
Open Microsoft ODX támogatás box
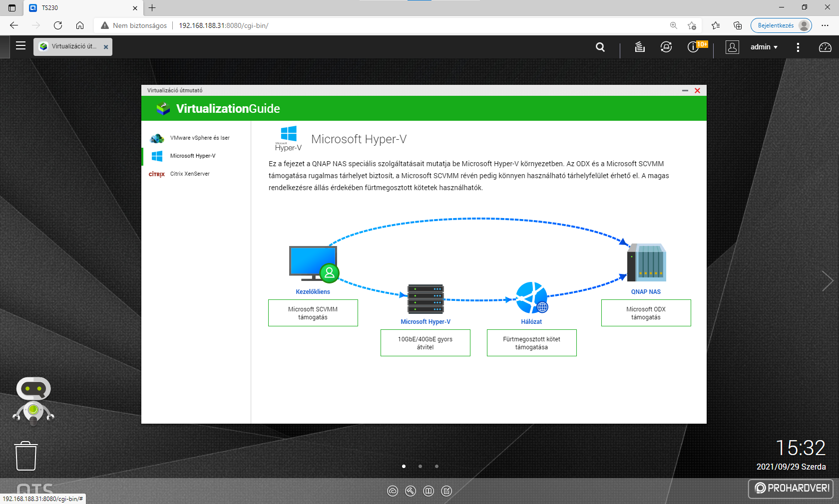pyautogui.click(x=646, y=313)
